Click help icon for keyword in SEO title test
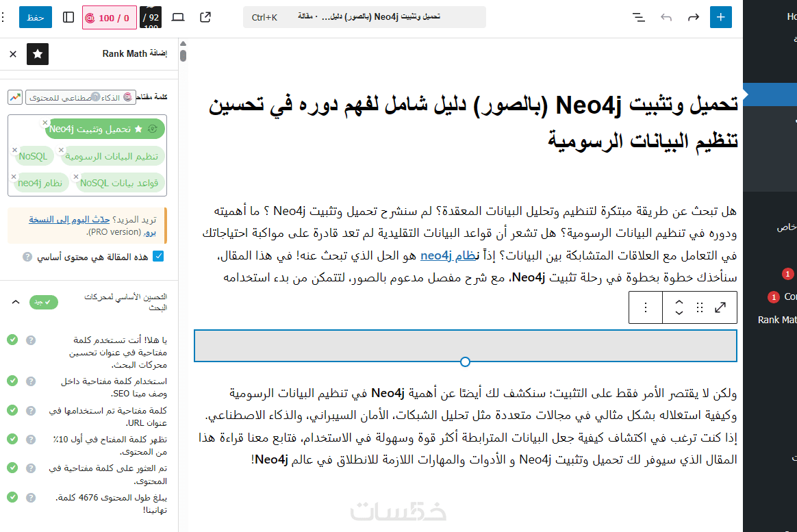 (31, 340)
